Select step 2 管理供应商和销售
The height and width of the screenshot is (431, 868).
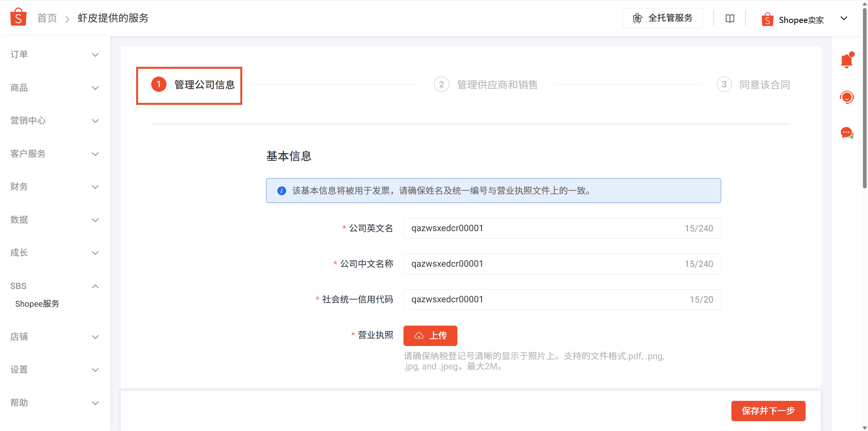pos(485,85)
